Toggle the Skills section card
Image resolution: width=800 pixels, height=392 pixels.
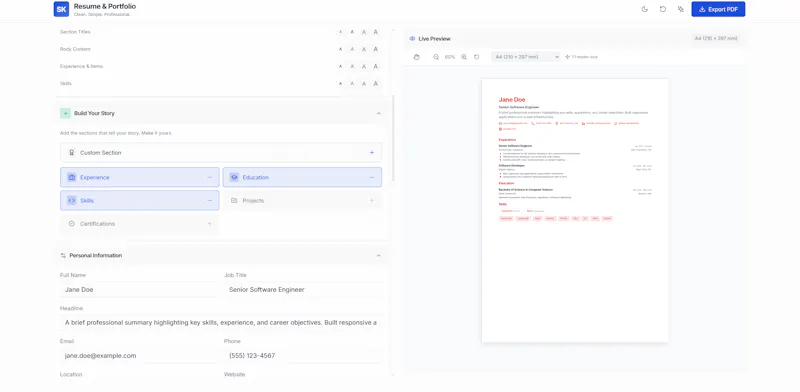pyautogui.click(x=140, y=201)
